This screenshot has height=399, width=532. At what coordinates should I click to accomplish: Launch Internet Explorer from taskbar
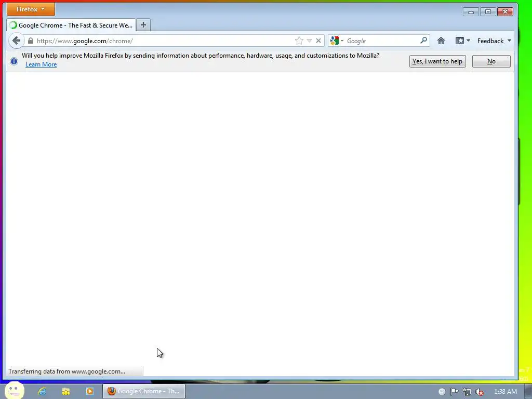[x=42, y=391]
